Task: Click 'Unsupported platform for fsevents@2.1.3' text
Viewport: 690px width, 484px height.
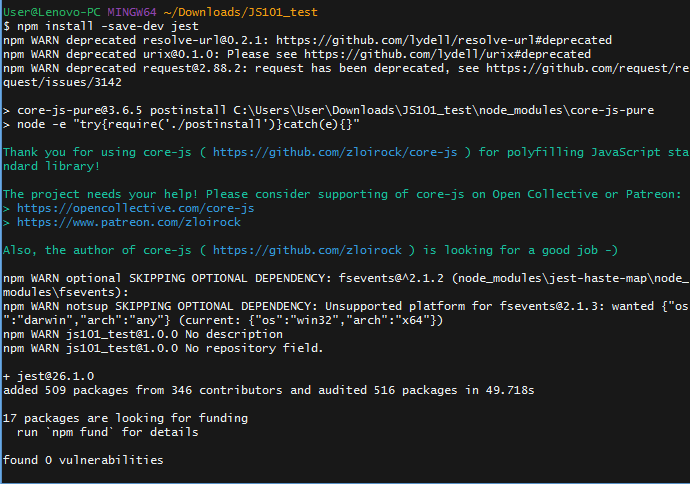Action: [462, 306]
